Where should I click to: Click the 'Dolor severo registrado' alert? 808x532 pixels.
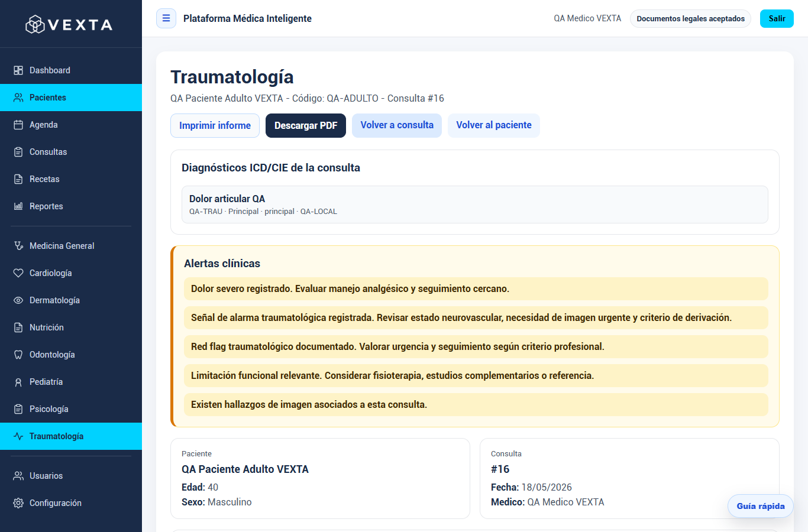point(476,289)
